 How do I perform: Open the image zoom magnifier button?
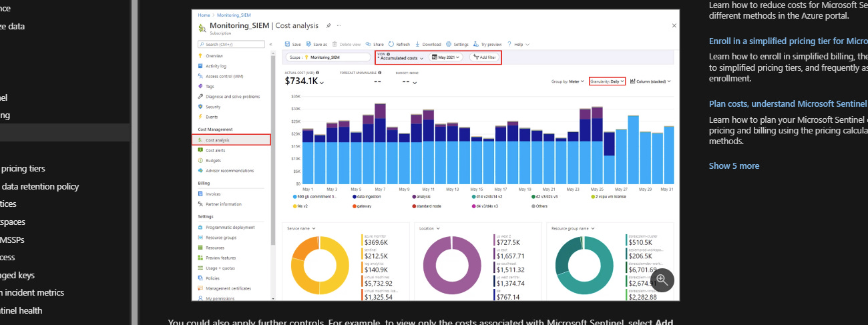point(662,280)
